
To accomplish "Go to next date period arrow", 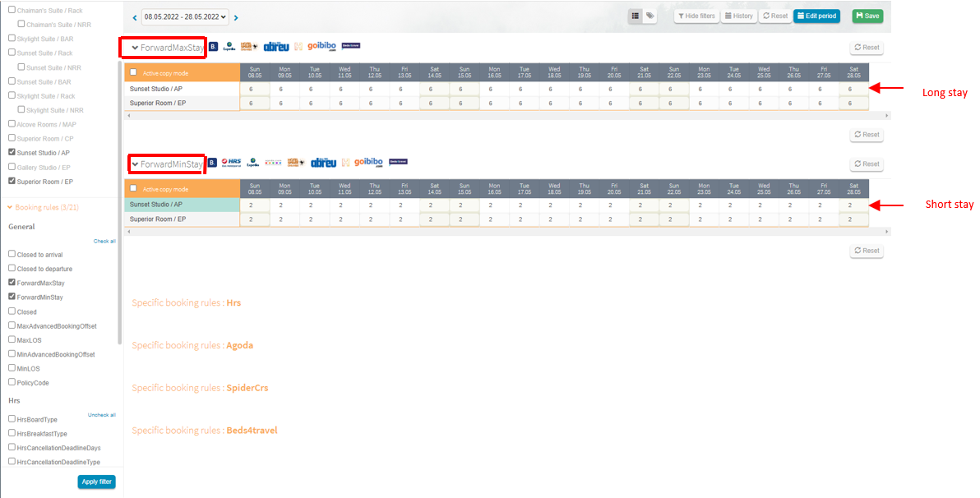I will [x=236, y=17].
